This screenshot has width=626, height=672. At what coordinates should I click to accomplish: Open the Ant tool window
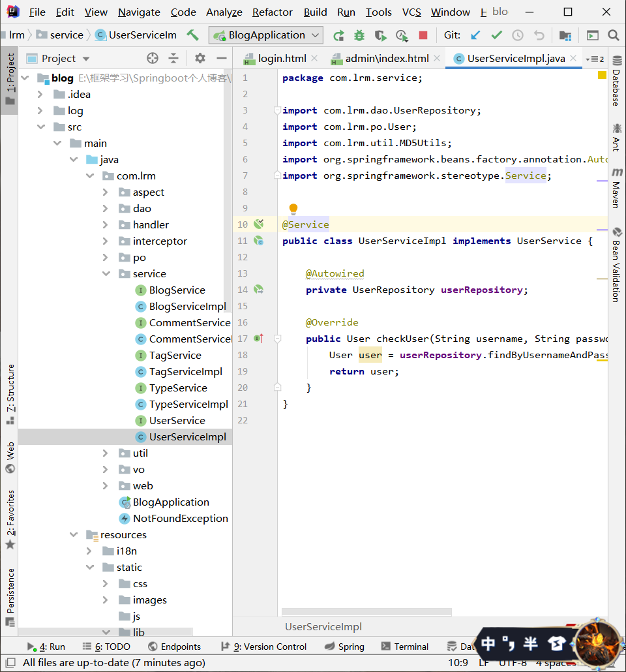(617, 137)
